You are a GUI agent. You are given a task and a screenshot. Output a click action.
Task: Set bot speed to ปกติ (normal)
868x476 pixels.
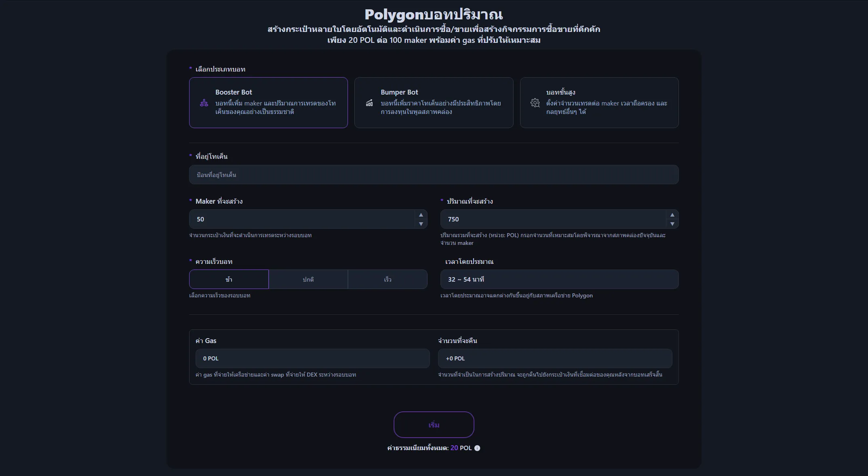(308, 279)
